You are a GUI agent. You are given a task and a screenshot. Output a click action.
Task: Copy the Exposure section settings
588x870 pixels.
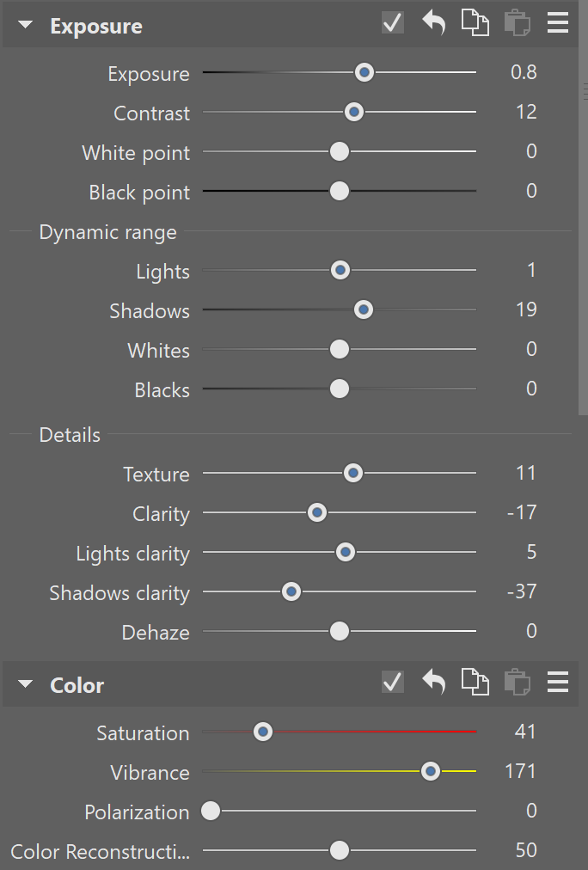[x=475, y=24]
